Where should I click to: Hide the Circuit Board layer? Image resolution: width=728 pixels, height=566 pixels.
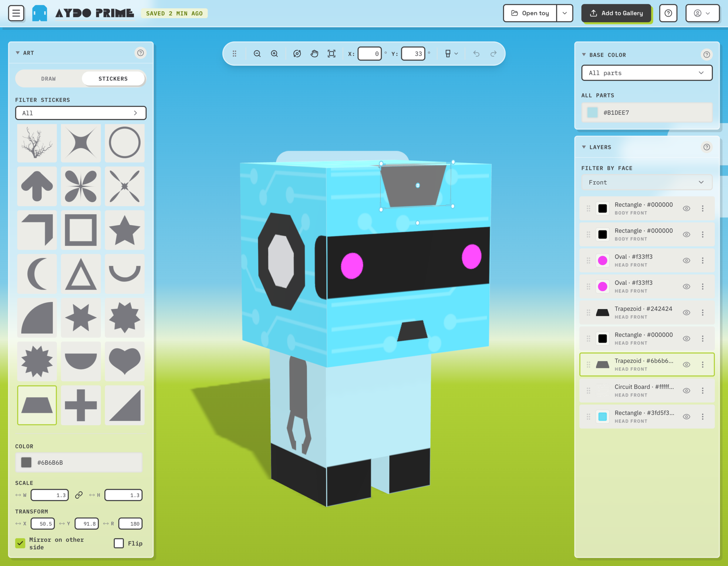coord(686,391)
